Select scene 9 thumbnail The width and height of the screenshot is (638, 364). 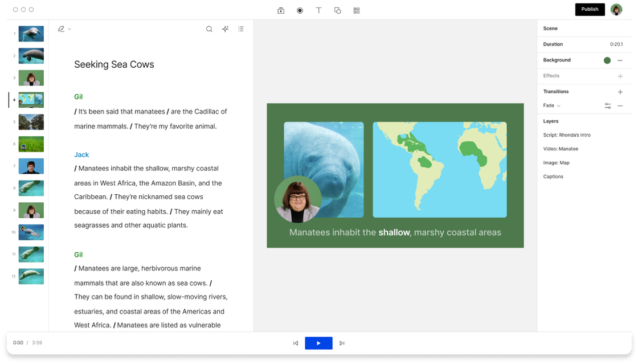(31, 210)
